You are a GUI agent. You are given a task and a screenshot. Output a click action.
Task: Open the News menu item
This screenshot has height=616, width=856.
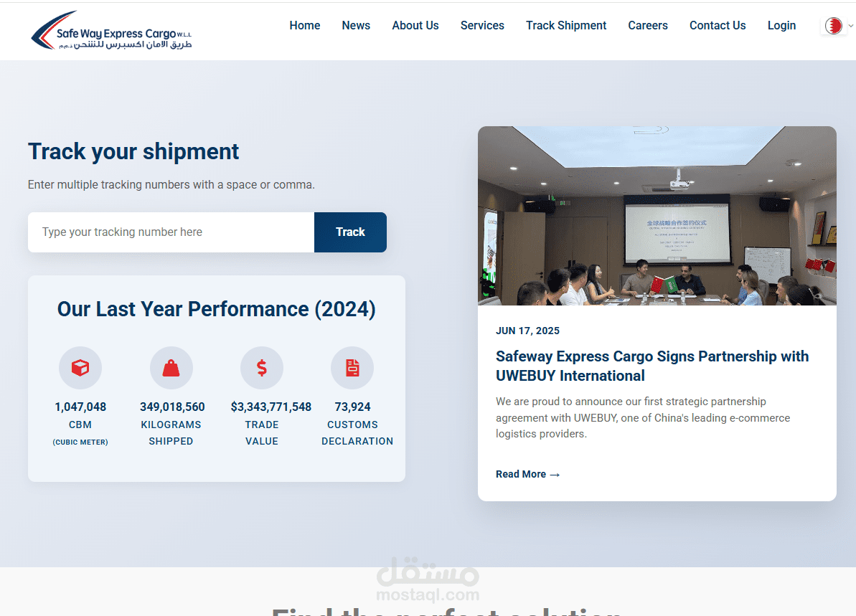pos(356,26)
